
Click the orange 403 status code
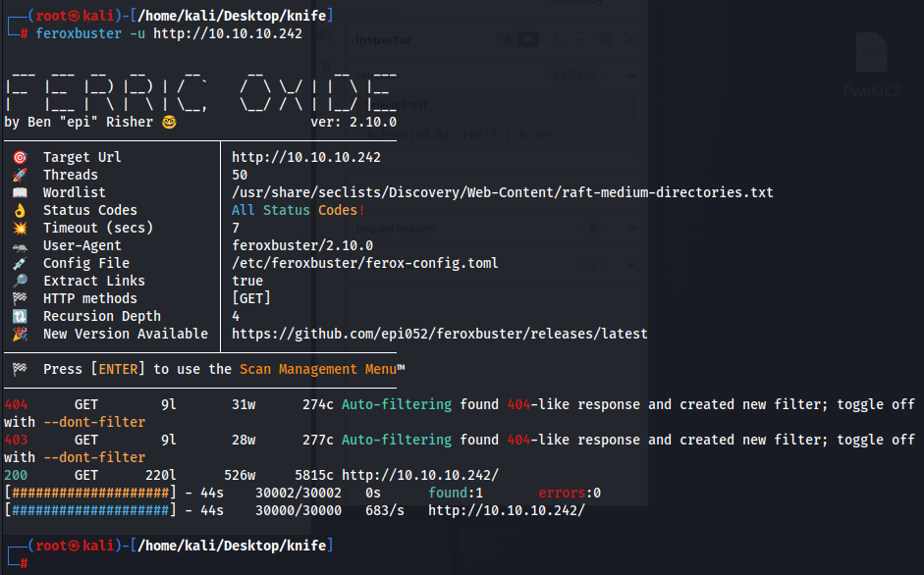[16, 441]
